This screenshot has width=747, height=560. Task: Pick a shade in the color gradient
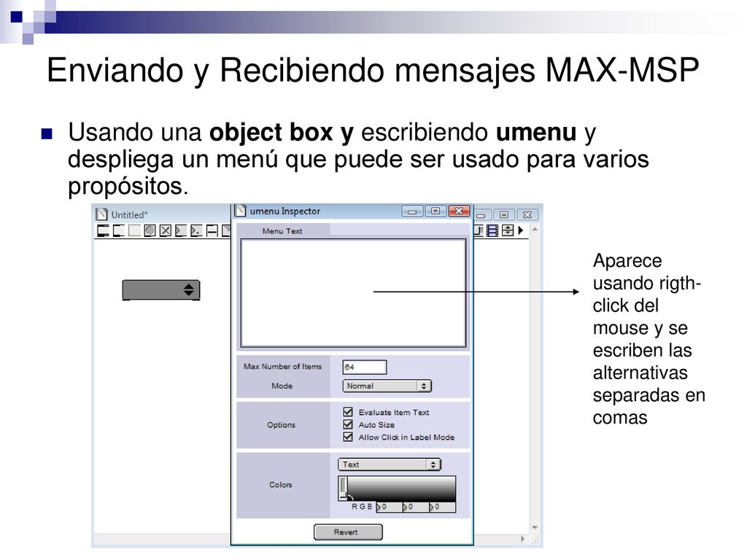(401, 489)
